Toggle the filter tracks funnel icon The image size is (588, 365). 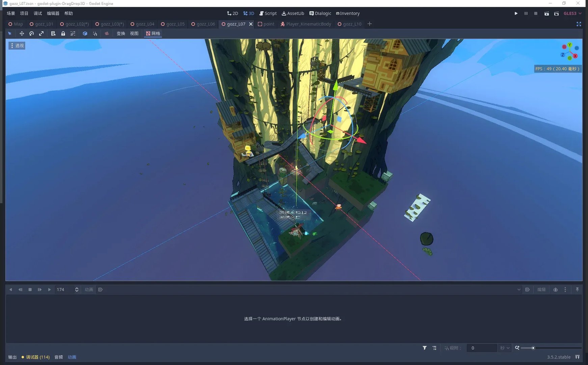pyautogui.click(x=425, y=348)
